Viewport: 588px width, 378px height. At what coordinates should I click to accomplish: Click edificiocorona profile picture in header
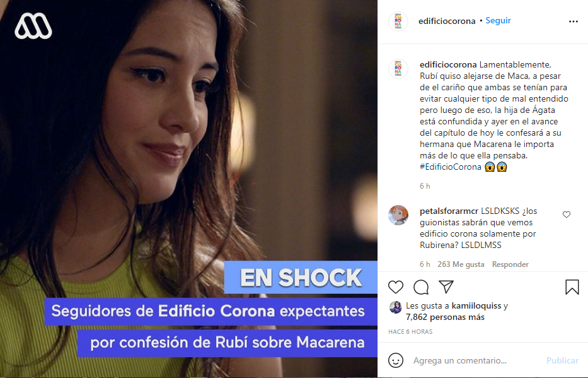point(398,21)
